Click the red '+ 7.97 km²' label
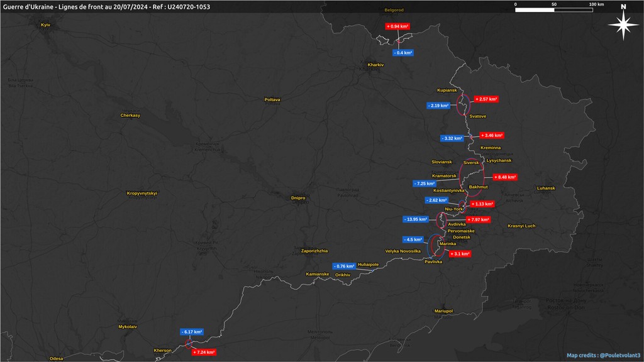 coord(478,220)
